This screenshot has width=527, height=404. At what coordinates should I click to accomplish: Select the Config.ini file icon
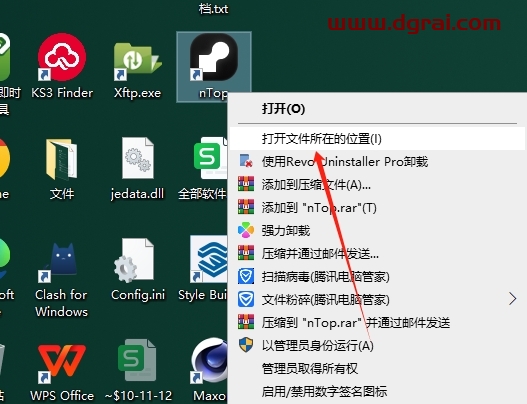pos(134,260)
